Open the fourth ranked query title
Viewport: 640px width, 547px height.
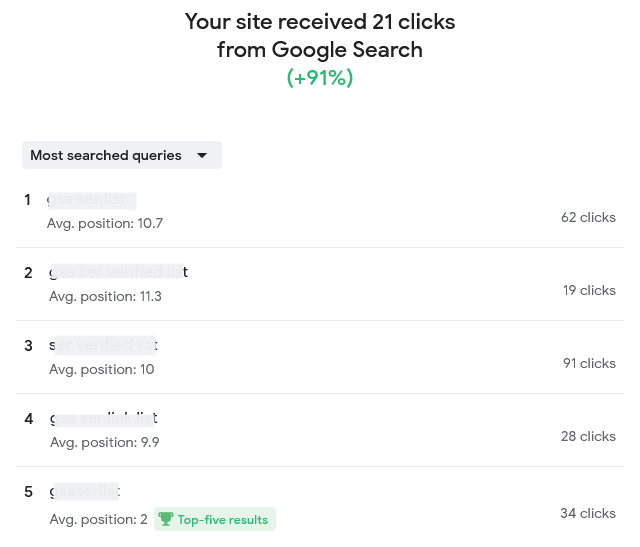click(x=103, y=418)
